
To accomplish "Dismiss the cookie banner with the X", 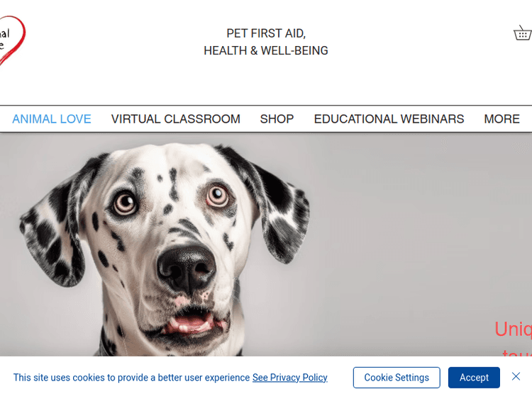I will pyautogui.click(x=516, y=376).
